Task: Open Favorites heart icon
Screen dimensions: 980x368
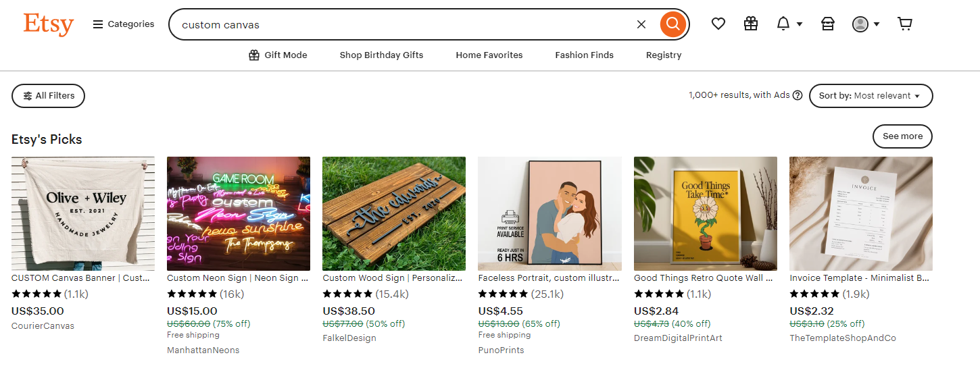Action: tap(718, 24)
